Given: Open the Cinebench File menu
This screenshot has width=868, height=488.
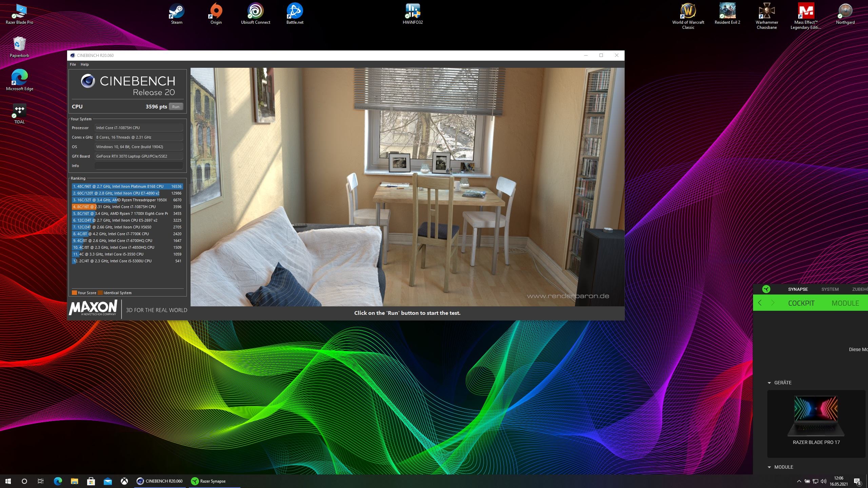Looking at the screenshot, I should pyautogui.click(x=73, y=64).
